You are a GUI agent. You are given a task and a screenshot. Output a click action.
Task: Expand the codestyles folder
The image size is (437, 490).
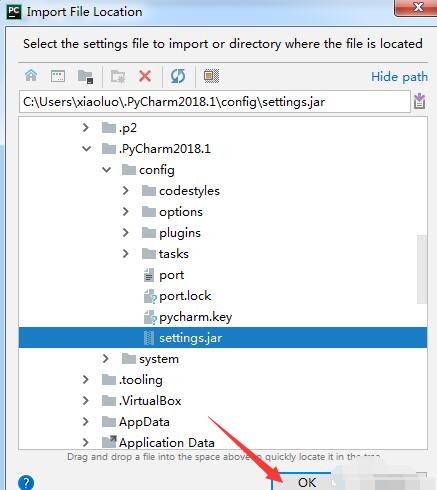[x=125, y=191]
